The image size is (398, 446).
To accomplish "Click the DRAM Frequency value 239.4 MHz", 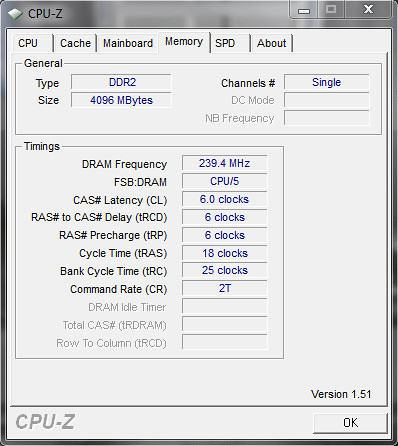I will pos(225,163).
